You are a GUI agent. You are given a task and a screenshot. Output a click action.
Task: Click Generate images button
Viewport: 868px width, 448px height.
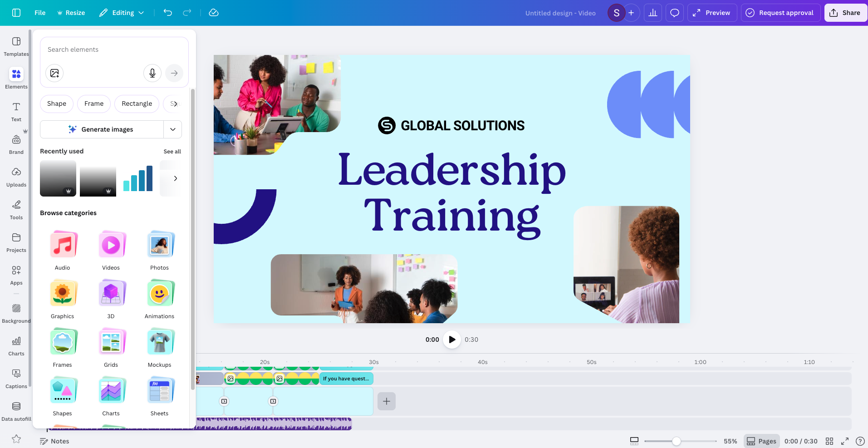[x=102, y=129]
